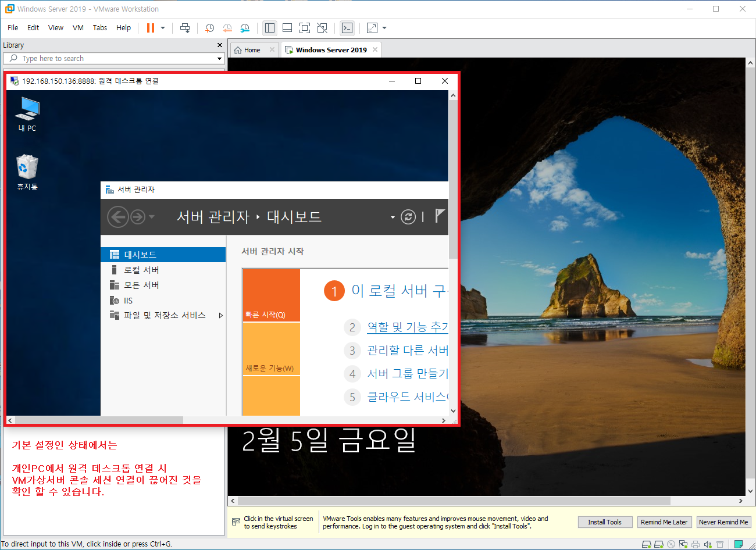Open the 내 PC desktop icon
This screenshot has height=550, width=756.
click(27, 114)
